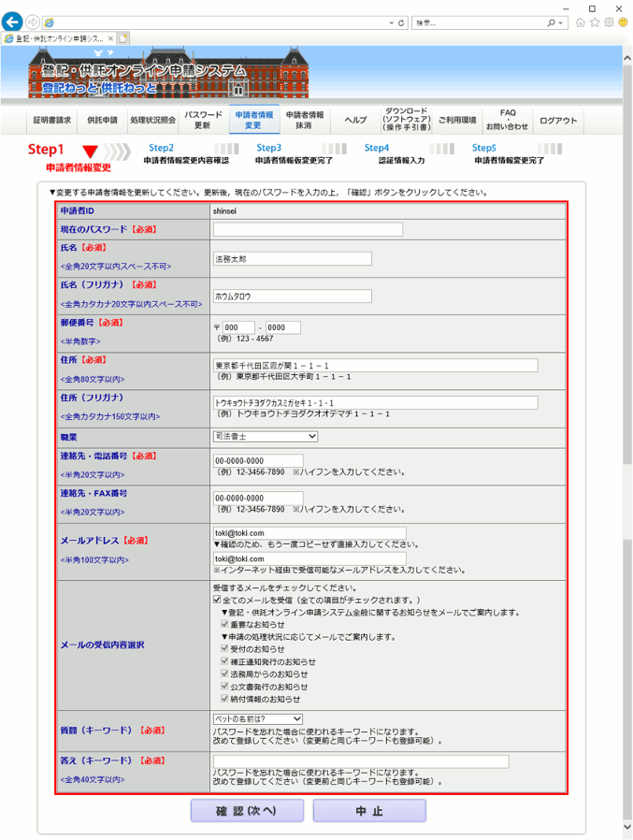Click the 住所 address input field
The width and height of the screenshot is (633, 840).
376,366
